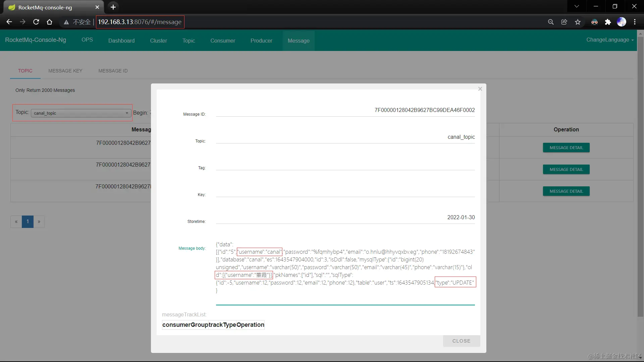Open the ChangeLanguage dropdown

pyautogui.click(x=610, y=40)
